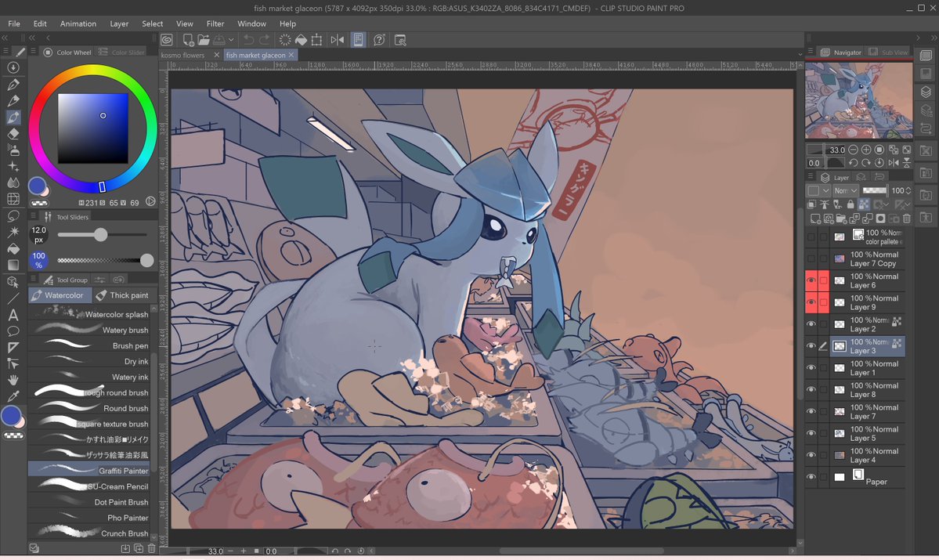This screenshot has height=560, width=939.
Task: Select the Gradient tool
Action: pyautogui.click(x=13, y=265)
